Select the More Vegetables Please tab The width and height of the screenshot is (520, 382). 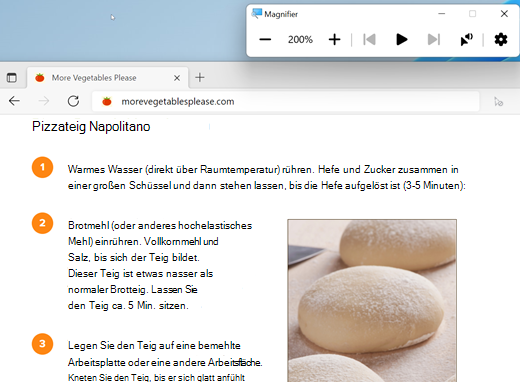[108, 78]
